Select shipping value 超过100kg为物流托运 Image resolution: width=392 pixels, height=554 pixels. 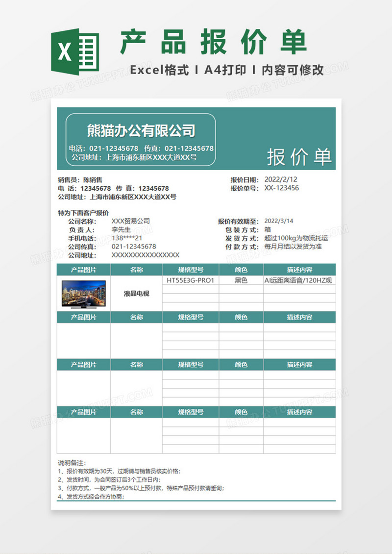pos(296,238)
